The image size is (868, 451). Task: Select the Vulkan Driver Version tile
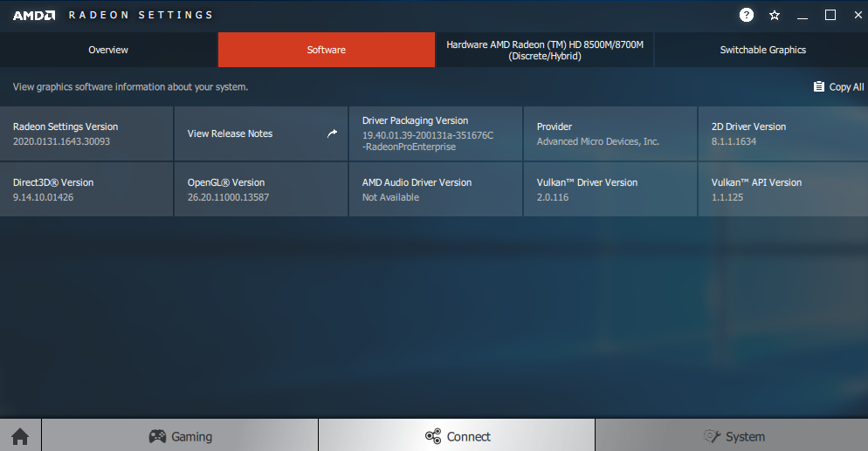610,189
